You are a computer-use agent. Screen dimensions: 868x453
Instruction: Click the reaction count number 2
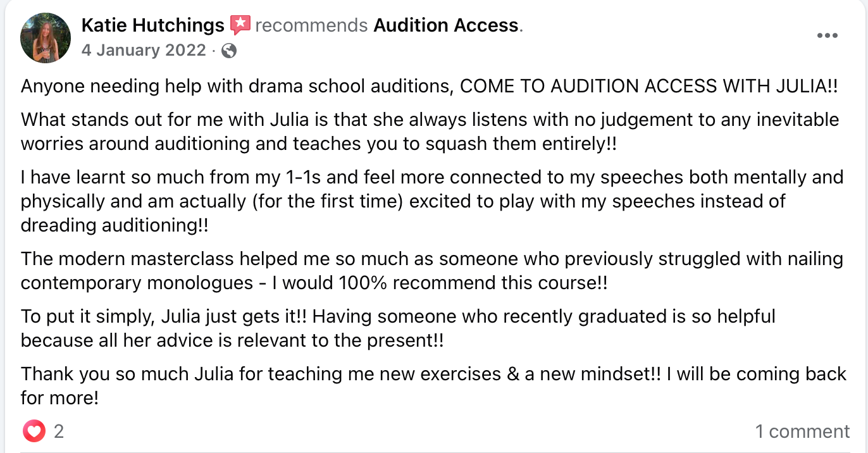pyautogui.click(x=59, y=431)
